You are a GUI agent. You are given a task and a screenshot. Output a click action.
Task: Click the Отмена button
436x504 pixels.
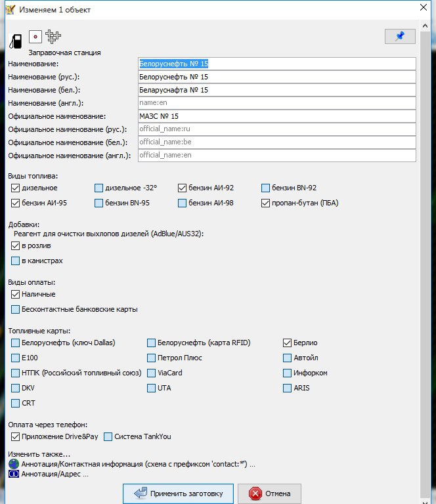click(x=269, y=493)
